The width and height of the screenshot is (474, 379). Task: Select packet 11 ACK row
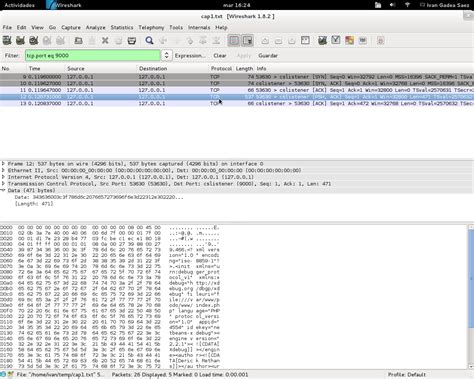(237, 90)
